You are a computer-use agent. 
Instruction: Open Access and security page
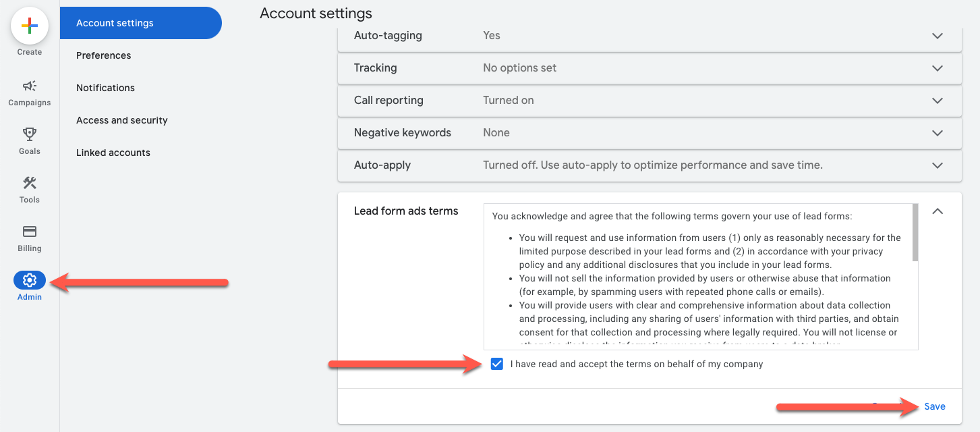click(x=122, y=120)
